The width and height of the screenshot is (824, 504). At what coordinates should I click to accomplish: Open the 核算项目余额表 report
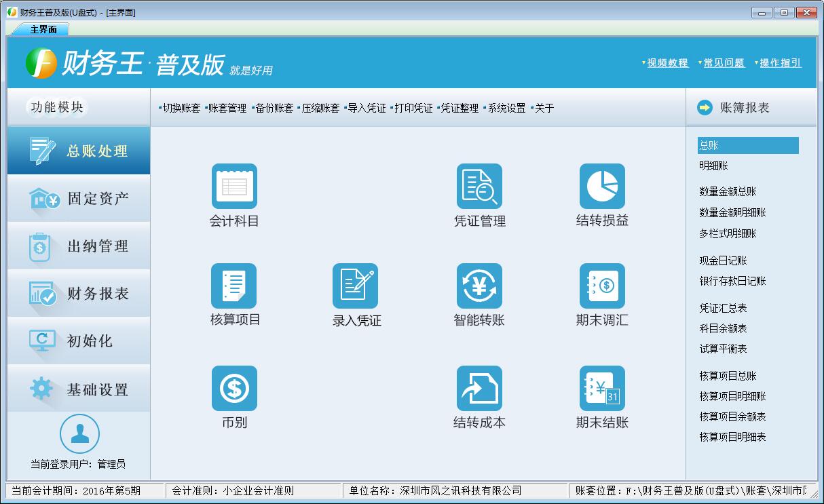(x=732, y=416)
